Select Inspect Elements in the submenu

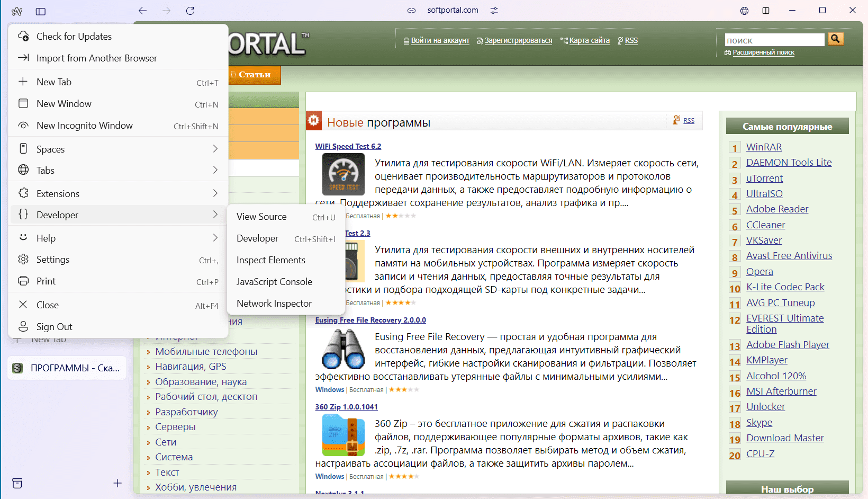coord(286,260)
